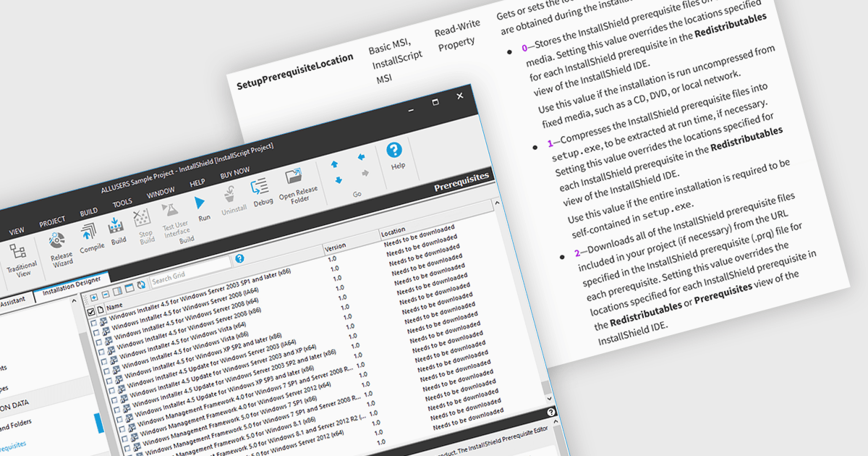Select the Installation Designer tab
This screenshot has height=456, width=868.
click(x=72, y=283)
